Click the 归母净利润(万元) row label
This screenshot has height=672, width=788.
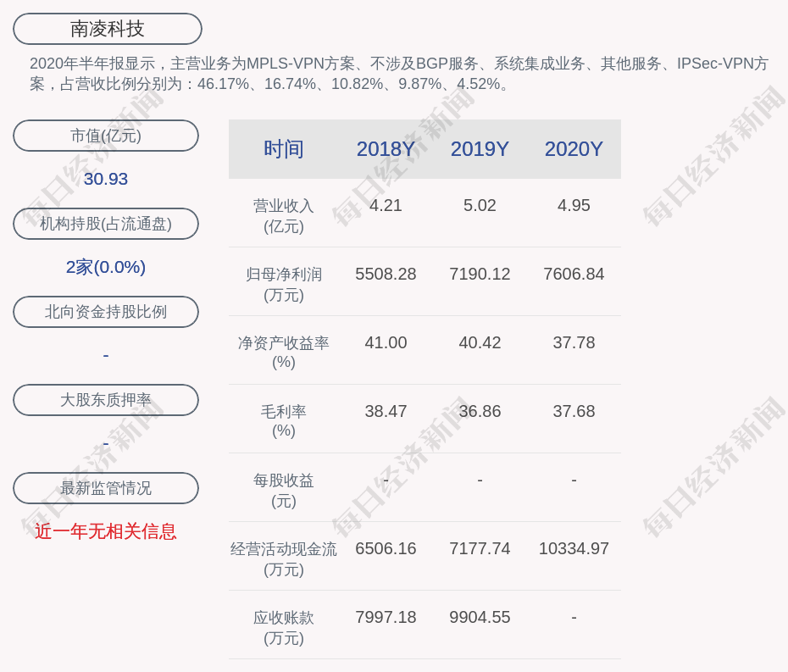click(x=284, y=285)
